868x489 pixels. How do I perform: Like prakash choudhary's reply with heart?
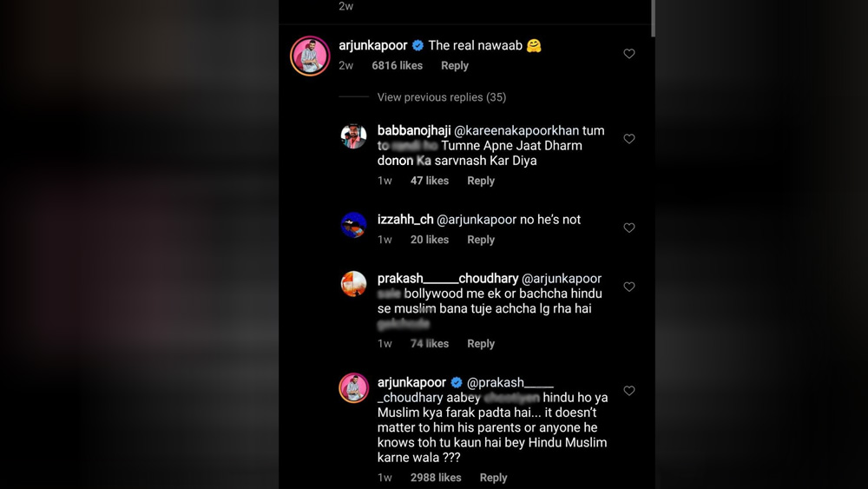[629, 287]
